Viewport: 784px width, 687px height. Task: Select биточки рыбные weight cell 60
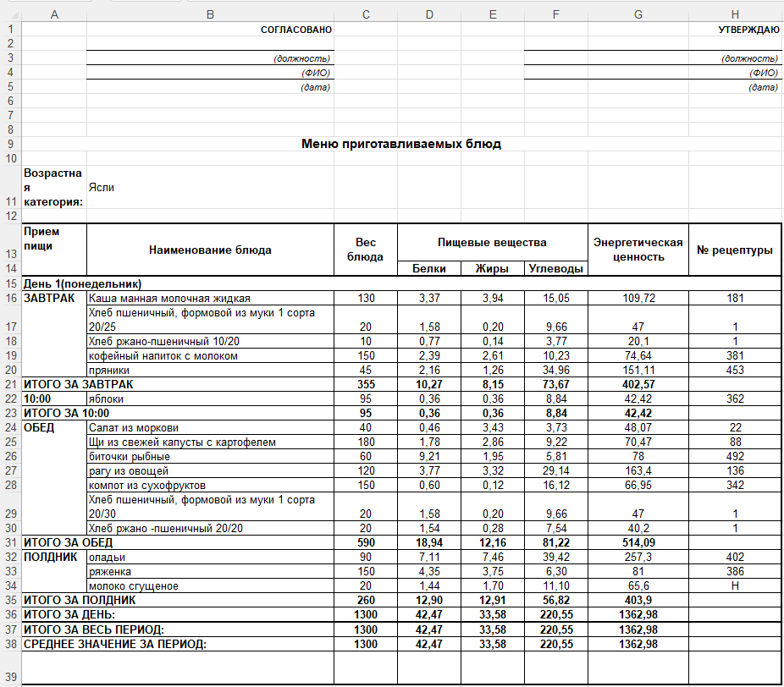[x=366, y=456]
